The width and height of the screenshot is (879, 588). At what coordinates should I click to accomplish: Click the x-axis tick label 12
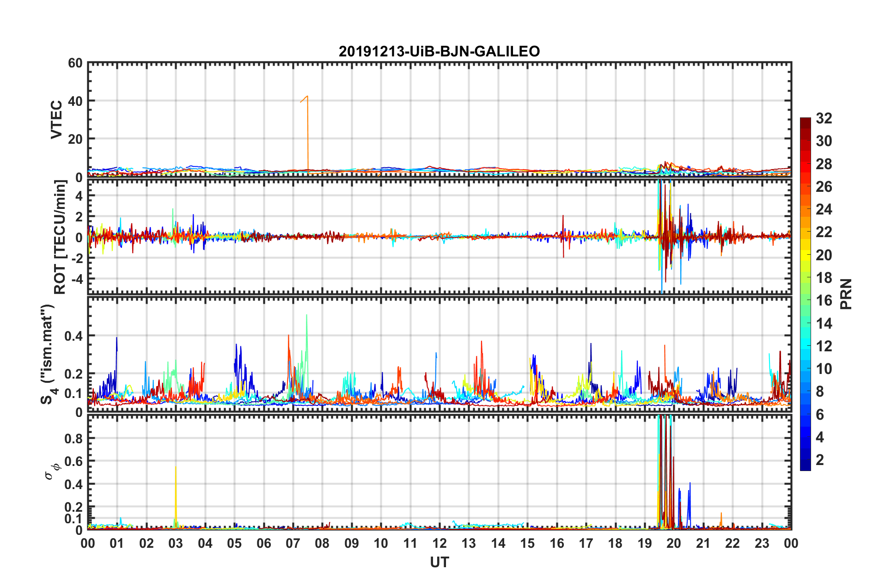439,543
